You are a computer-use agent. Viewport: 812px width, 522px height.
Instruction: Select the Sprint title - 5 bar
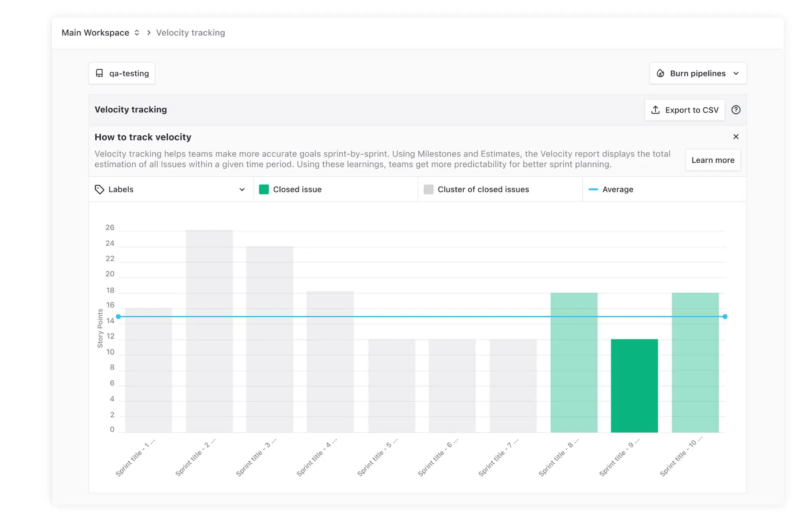(x=392, y=386)
